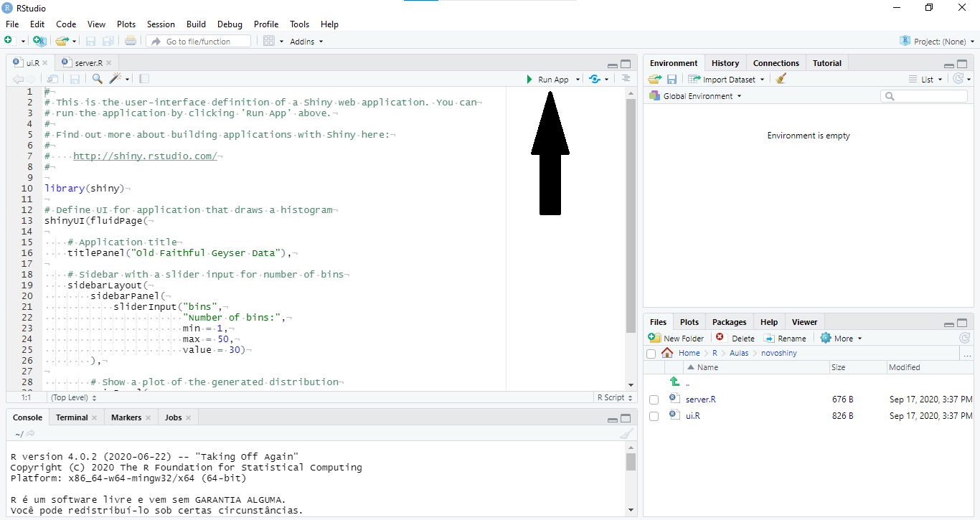Refresh the Files pane listing
The width and height of the screenshot is (980, 520).
coord(964,338)
